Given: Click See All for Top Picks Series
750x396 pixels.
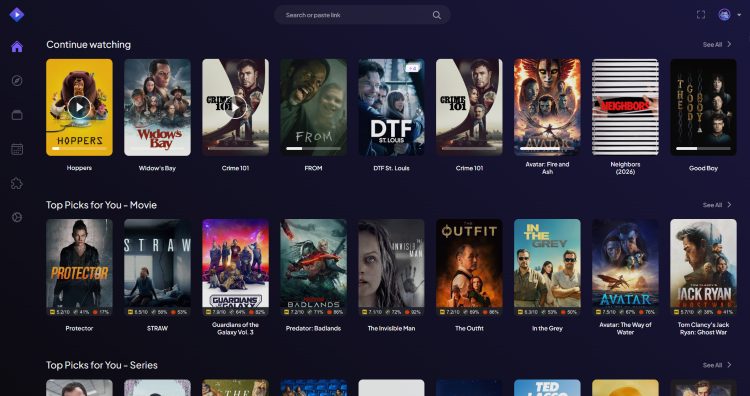Looking at the screenshot, I should [712, 365].
